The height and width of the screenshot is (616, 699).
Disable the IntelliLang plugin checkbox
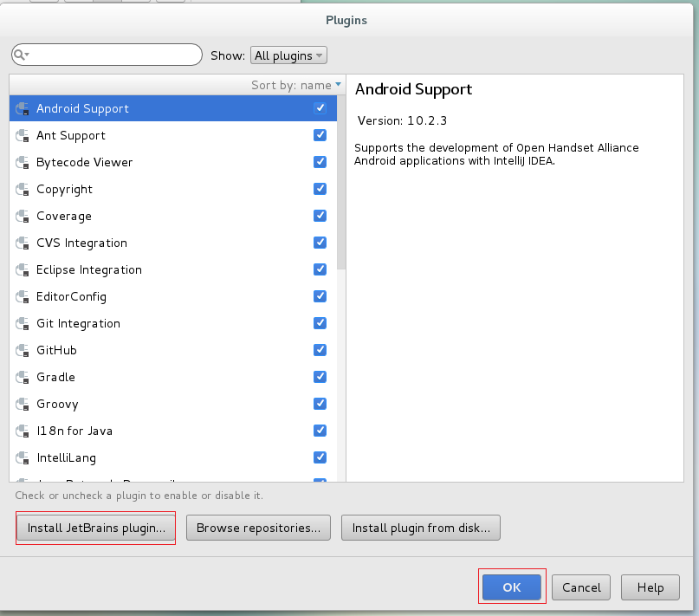[x=320, y=457]
